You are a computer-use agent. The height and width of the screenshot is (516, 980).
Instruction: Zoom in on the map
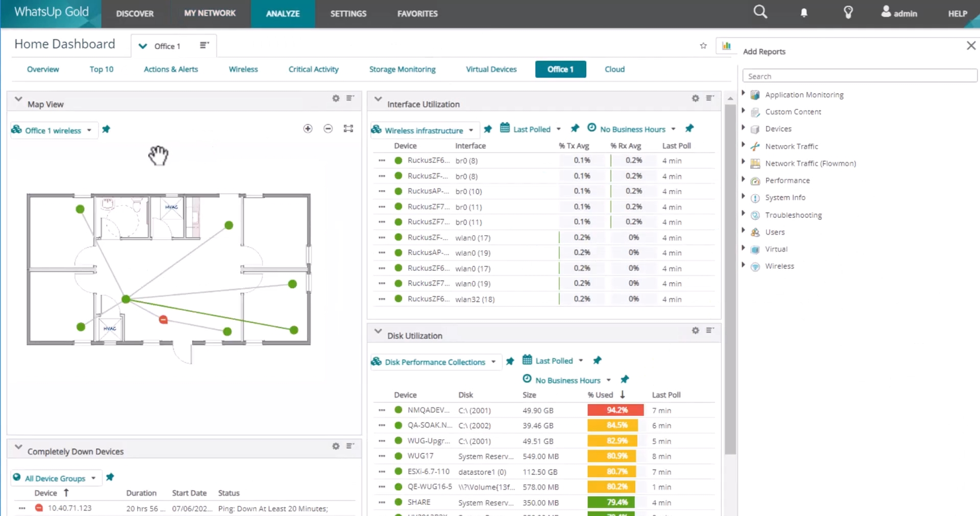[308, 129]
